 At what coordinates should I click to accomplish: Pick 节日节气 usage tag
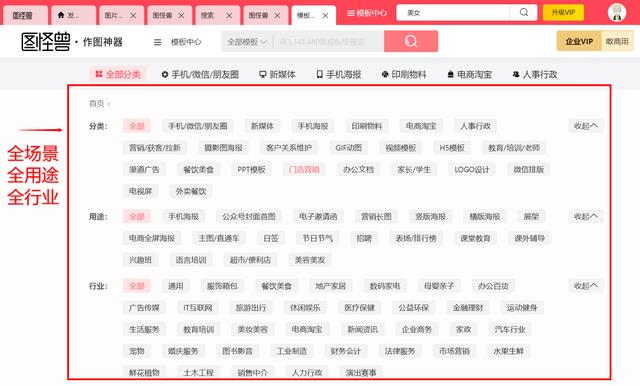[x=318, y=238]
